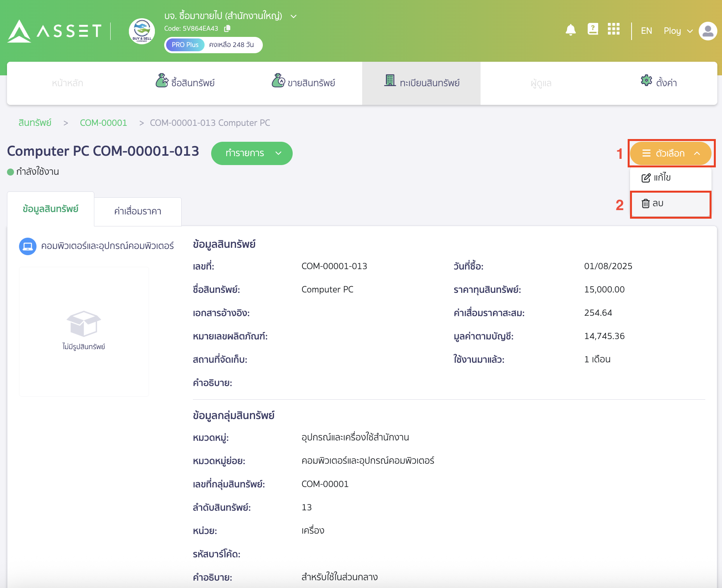This screenshot has height=588, width=722.
Task: Open the notifications bell
Action: pyautogui.click(x=570, y=30)
